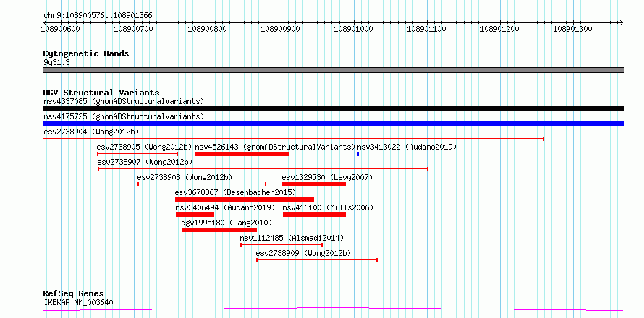Click ruler position 108900900
644x318 pixels.
pyautogui.click(x=281, y=29)
